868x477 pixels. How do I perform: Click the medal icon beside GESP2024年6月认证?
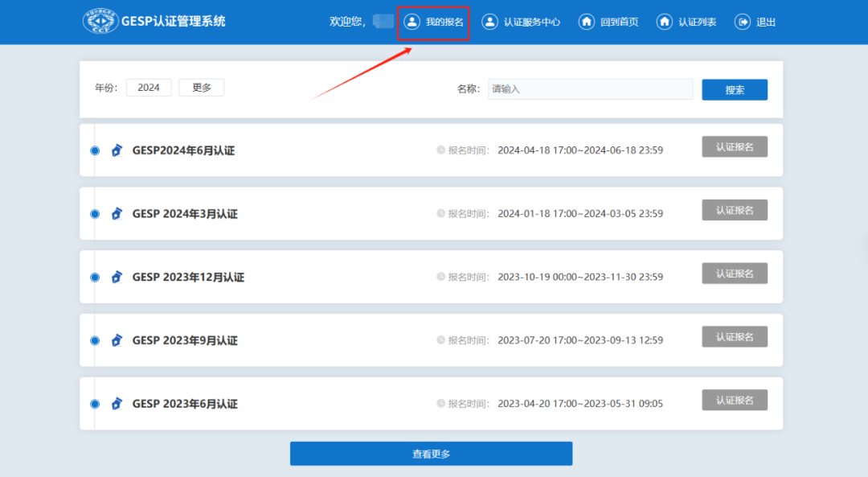117,150
